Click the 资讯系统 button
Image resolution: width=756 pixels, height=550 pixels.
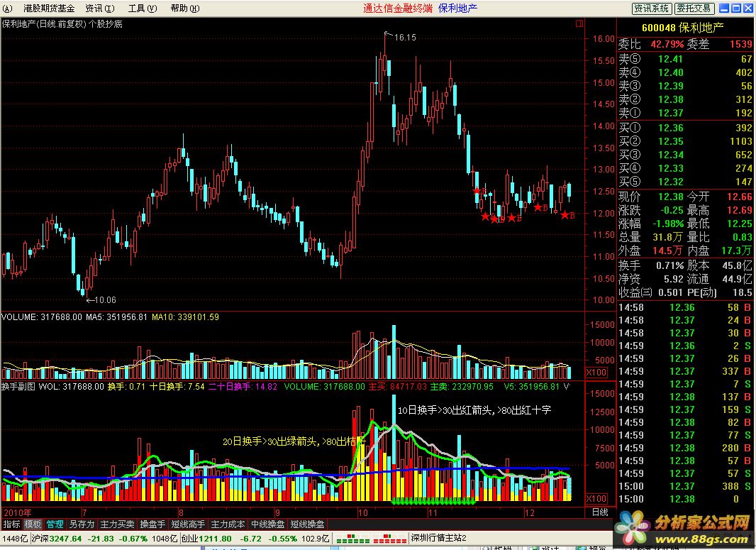click(x=651, y=9)
